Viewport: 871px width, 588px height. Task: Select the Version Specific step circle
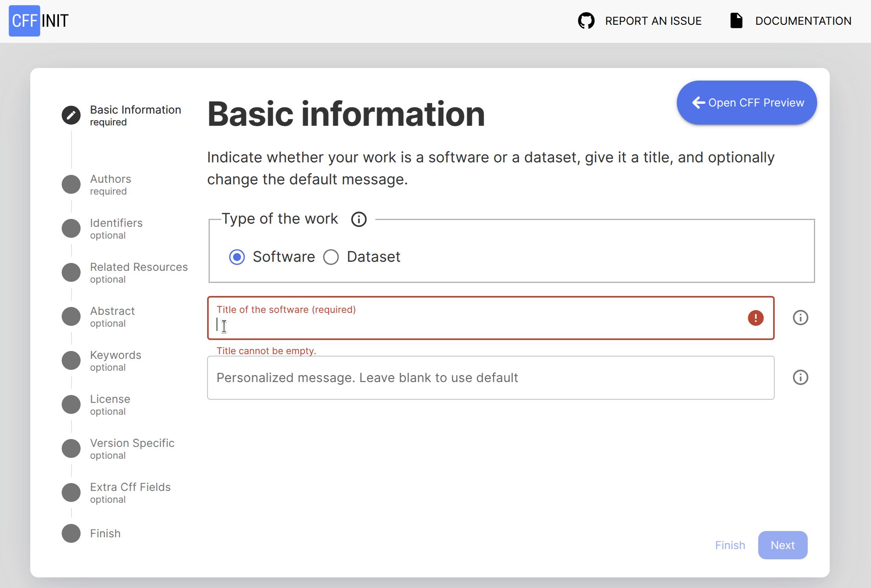click(x=71, y=448)
